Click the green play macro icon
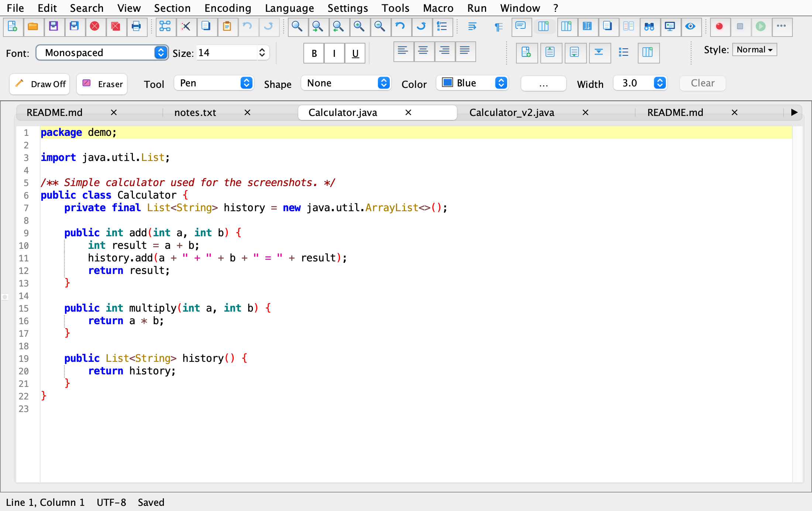The width and height of the screenshot is (812, 511). 761,27
